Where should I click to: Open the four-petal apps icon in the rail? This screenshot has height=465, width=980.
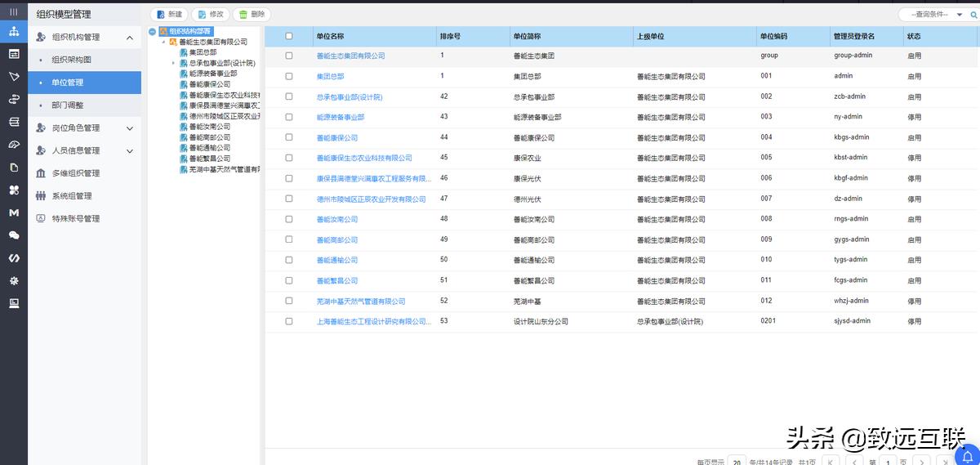(14, 190)
